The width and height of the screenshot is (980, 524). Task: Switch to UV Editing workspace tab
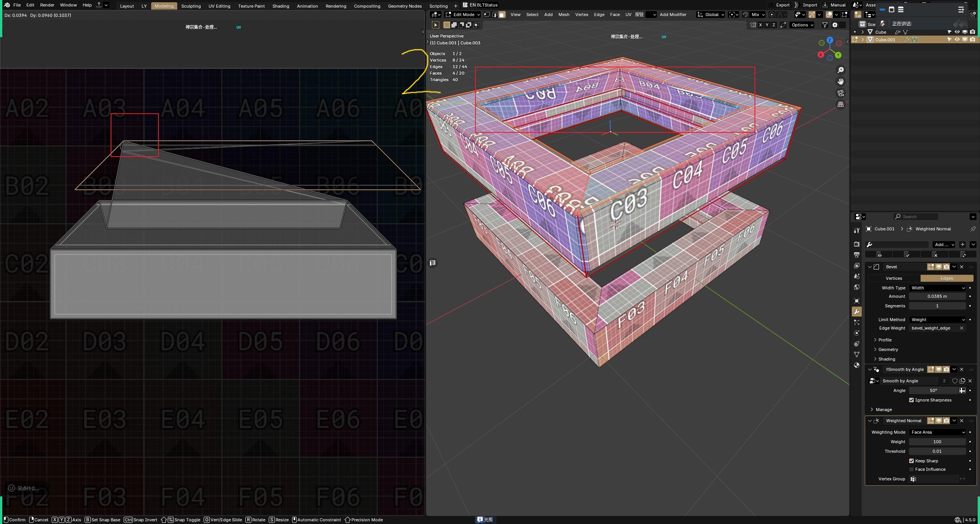coord(219,6)
